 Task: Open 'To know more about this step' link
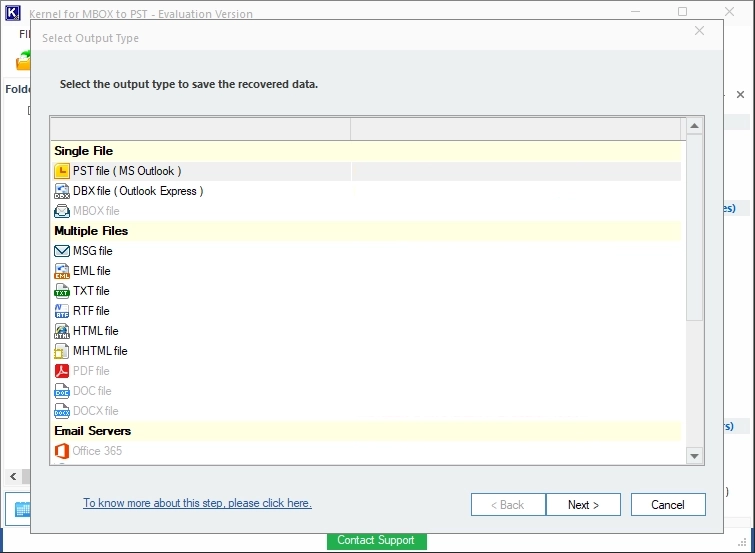pos(197,503)
